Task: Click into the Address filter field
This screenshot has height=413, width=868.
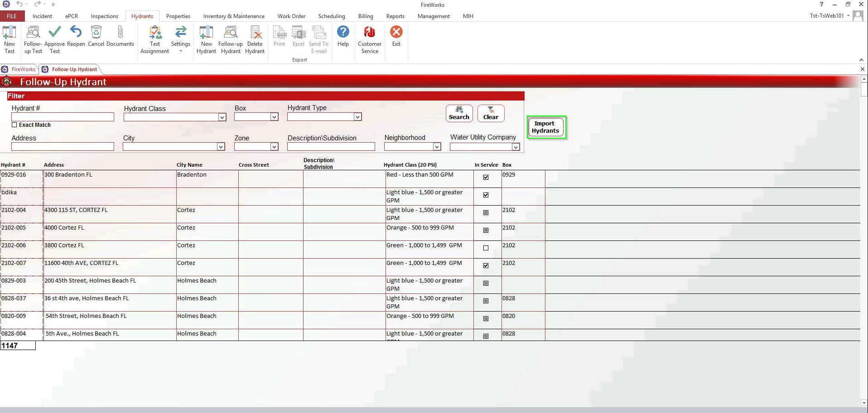Action: 63,147
